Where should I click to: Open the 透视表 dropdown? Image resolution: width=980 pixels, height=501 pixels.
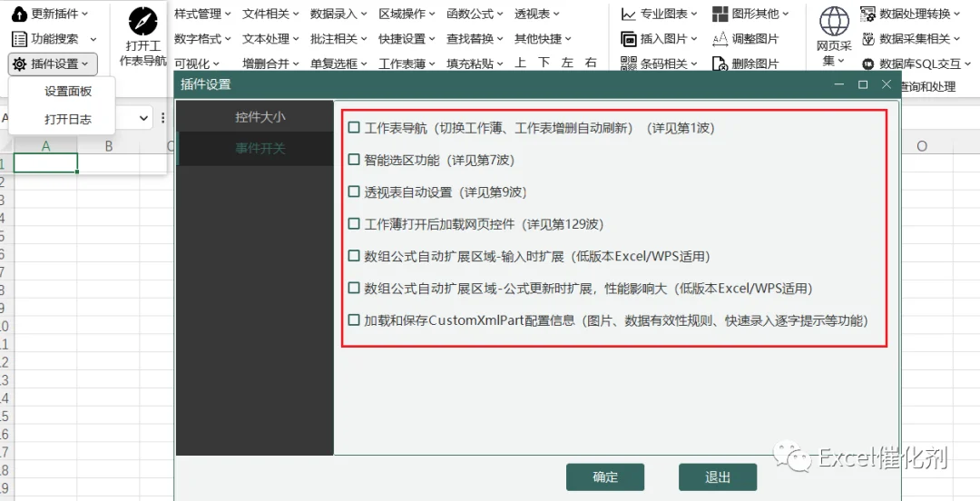click(x=537, y=13)
